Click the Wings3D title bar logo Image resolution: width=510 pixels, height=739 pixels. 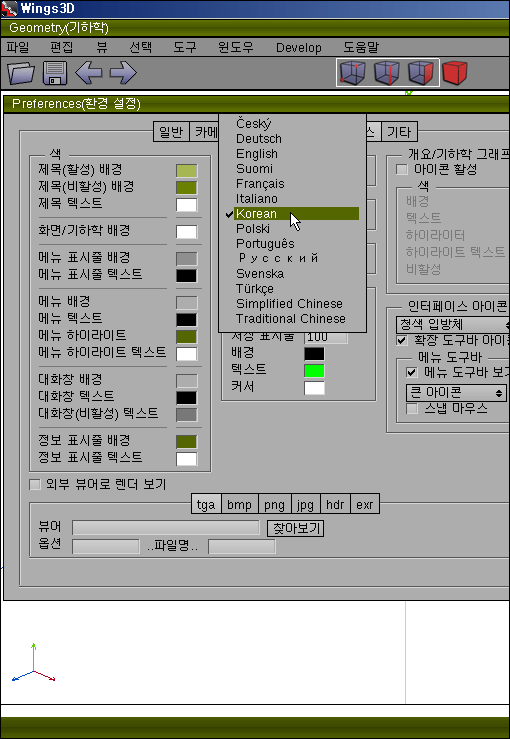[9, 8]
